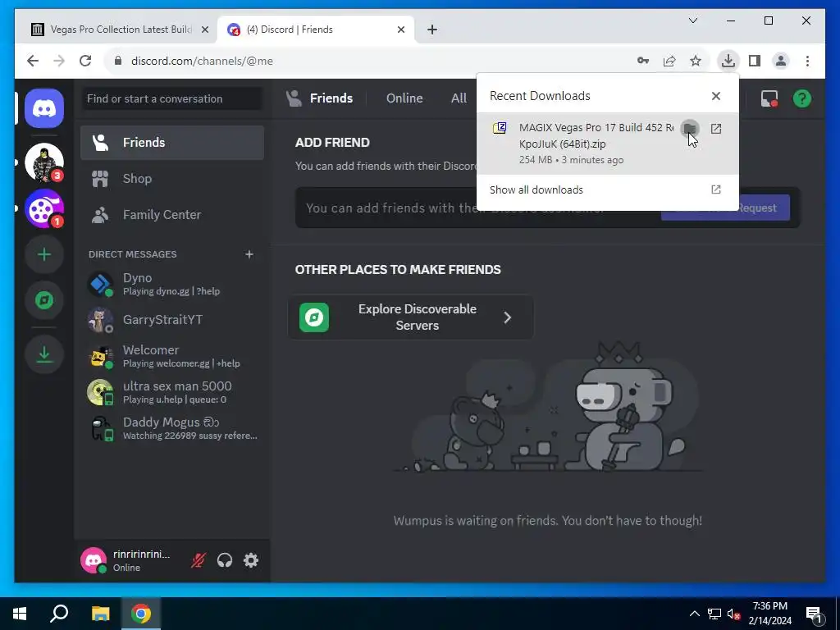Open muted volume tray icon
840x630 pixels.
[733, 614]
